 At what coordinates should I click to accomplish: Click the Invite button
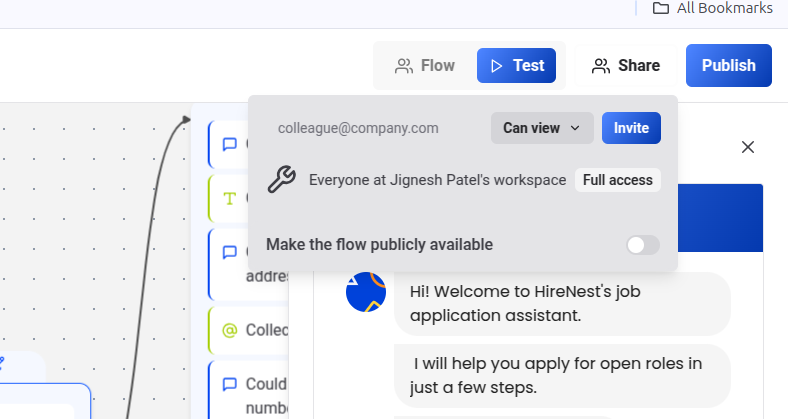[631, 128]
